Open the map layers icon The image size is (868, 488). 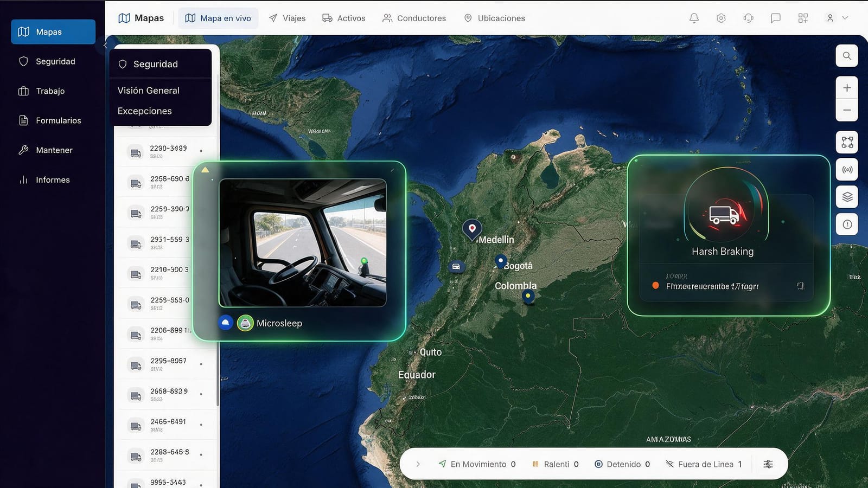847,197
